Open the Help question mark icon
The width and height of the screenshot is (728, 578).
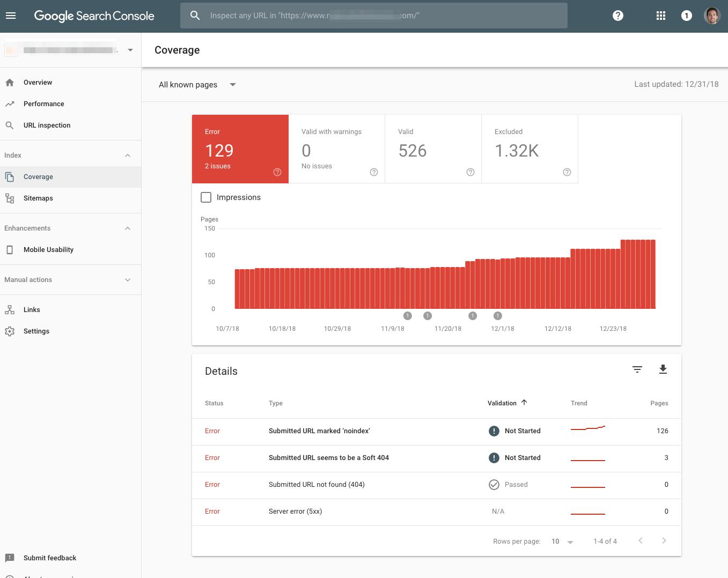(x=618, y=16)
